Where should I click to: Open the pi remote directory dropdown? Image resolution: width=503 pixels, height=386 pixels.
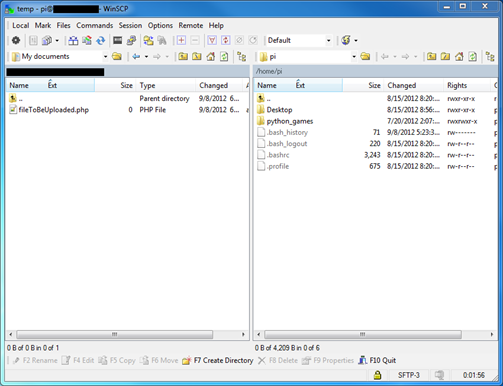click(354, 57)
